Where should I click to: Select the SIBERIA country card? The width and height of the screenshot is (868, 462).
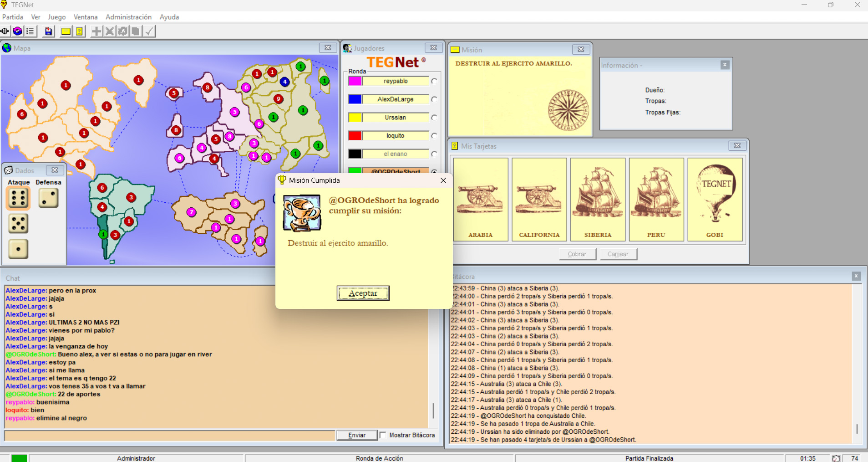[x=598, y=199]
